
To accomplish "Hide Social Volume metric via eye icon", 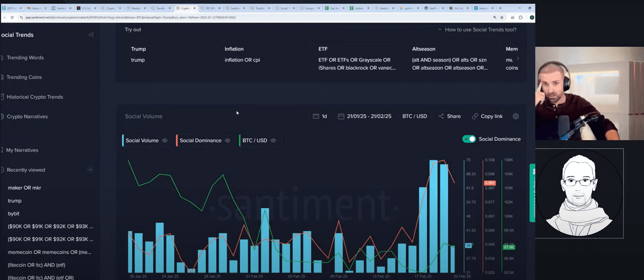I will [165, 141].
